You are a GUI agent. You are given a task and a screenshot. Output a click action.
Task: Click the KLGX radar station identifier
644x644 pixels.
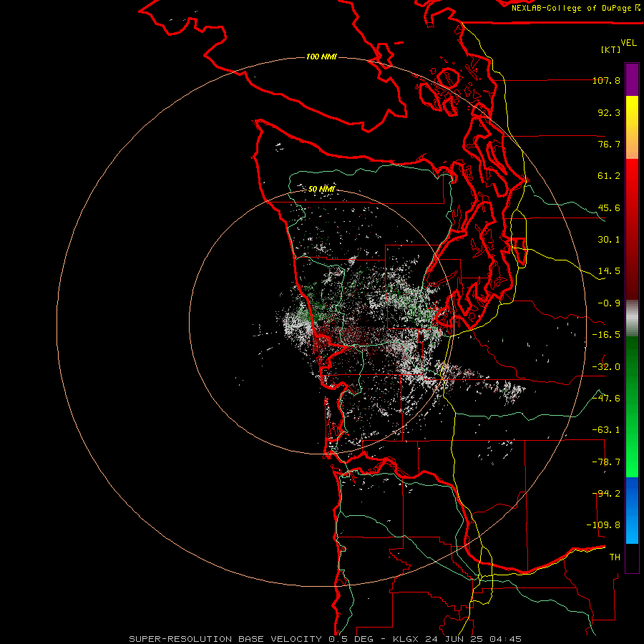tap(407, 639)
